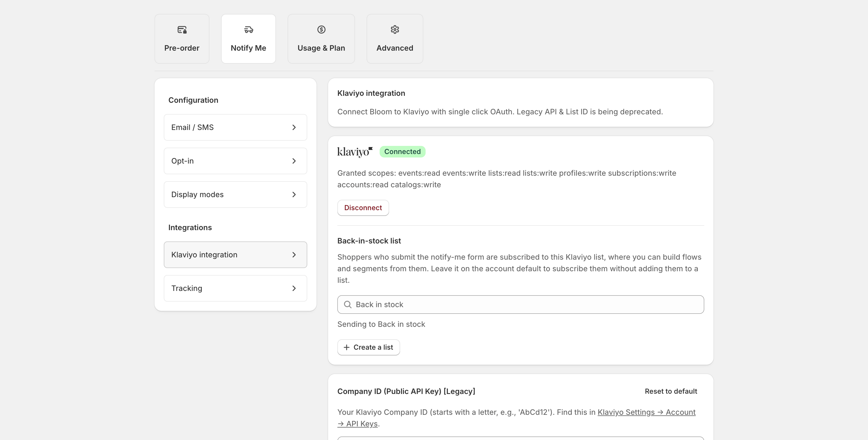Viewport: 868px width, 440px height.
Task: Select Klaviyo integration in sidebar
Action: click(236, 255)
